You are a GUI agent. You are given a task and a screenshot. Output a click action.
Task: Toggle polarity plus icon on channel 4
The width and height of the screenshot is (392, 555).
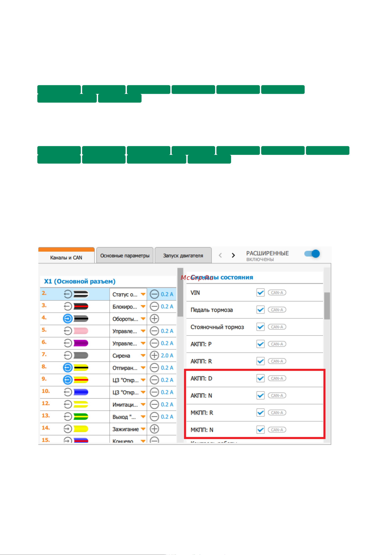tap(154, 319)
